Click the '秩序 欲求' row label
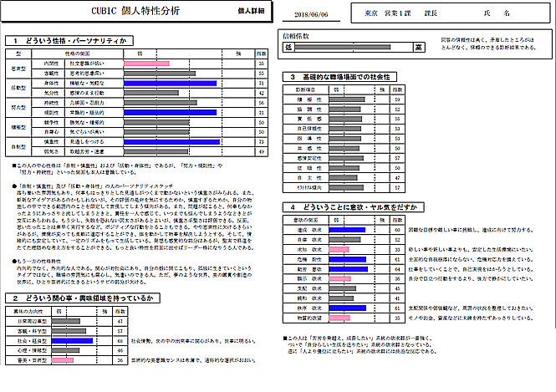The image size is (556, 392). 309,308
